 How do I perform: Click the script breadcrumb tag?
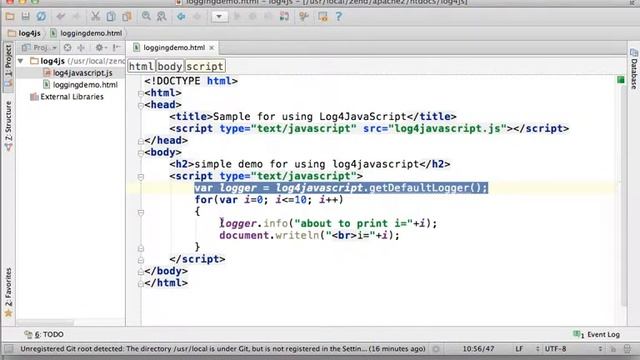[x=205, y=66]
